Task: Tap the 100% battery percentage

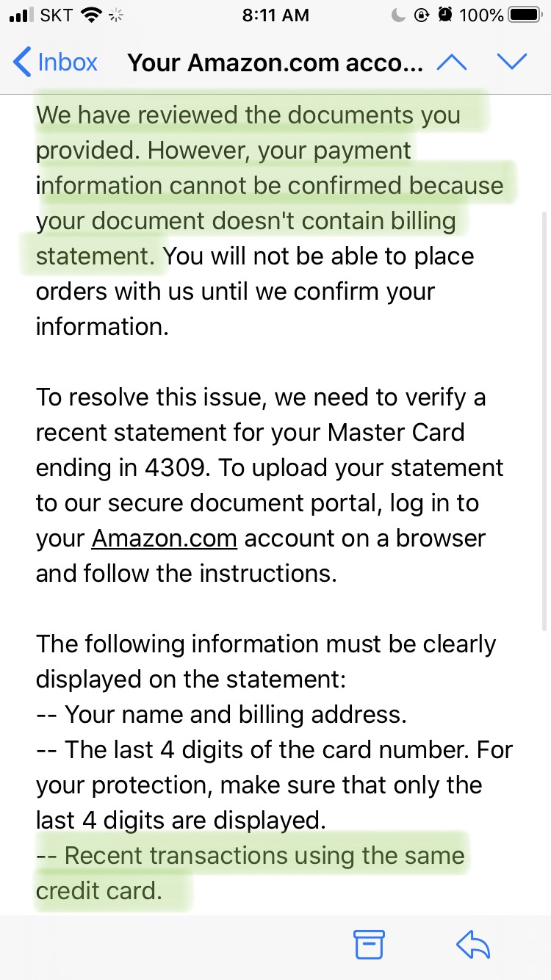Action: [x=481, y=15]
